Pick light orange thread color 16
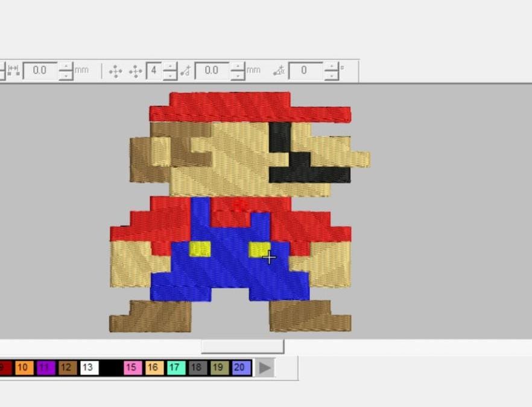This screenshot has height=407, width=532. coord(154,368)
